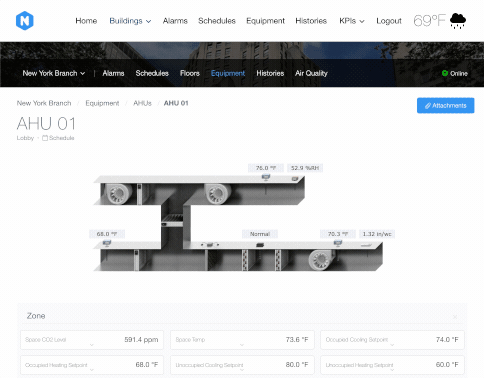Click sensor icon below 68.0 °F label
Screen dimensions: 484x378
click(107, 244)
